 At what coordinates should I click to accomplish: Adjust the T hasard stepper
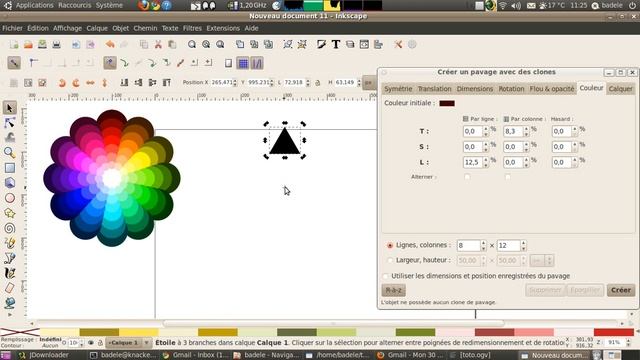(x=575, y=131)
